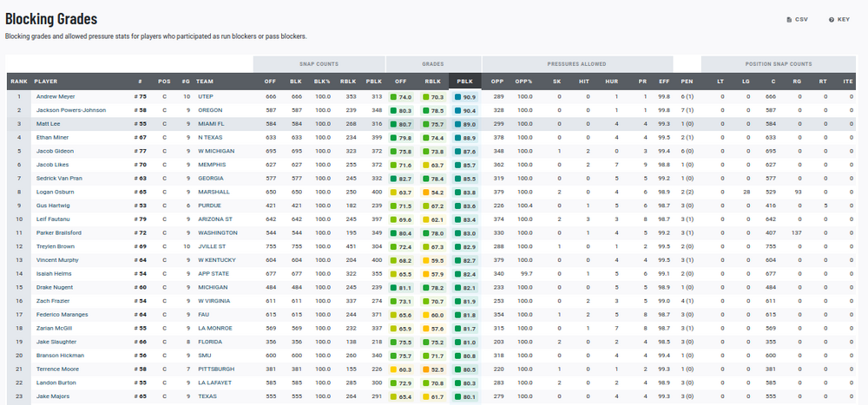This screenshot has height=405, width=868.
Task: Click the RANK column header
Action: tap(19, 82)
